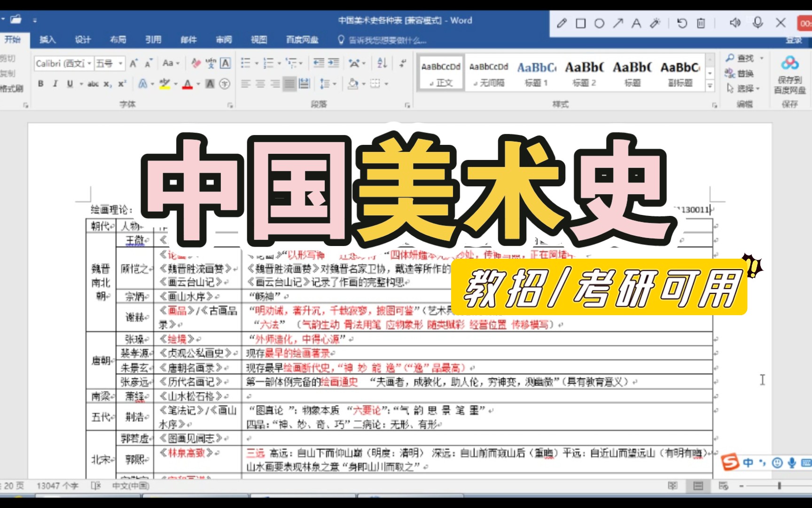The width and height of the screenshot is (812, 508).
Task: Toggle strikethrough formatting
Action: click(93, 84)
